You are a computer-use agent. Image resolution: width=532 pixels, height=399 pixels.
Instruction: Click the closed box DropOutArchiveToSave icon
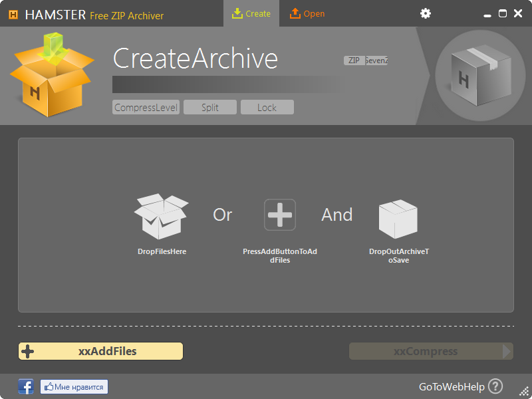tap(398, 219)
